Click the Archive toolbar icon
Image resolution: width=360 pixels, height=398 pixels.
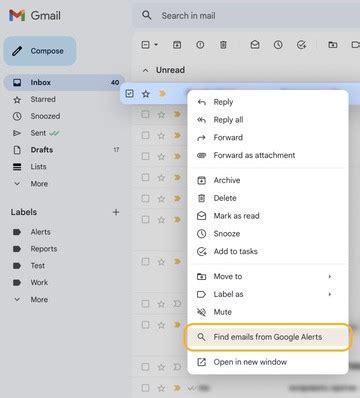tap(177, 45)
